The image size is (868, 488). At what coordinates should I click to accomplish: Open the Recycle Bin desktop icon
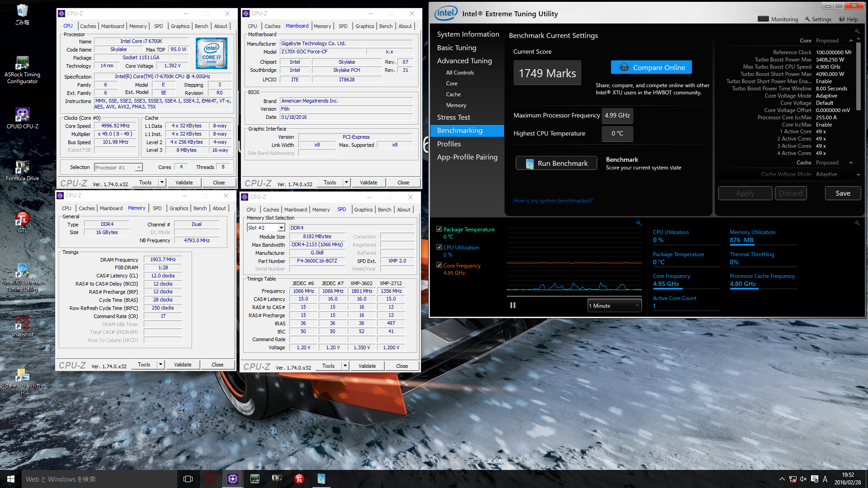point(22,14)
